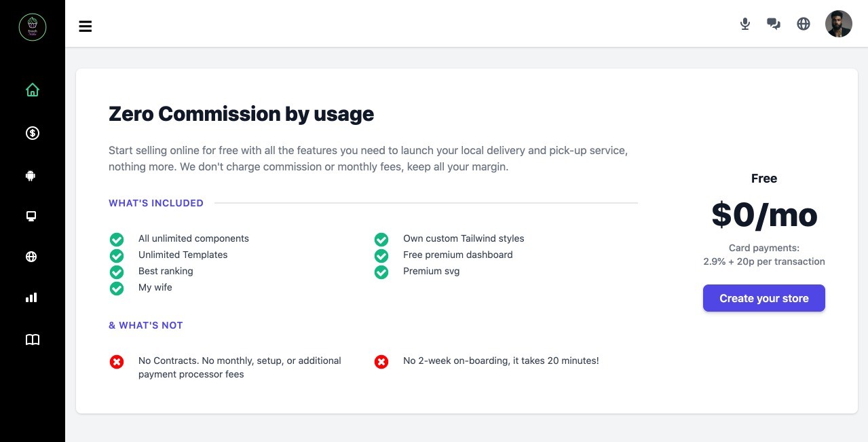Click the green checkmark next to Premium svg
This screenshot has width=868, height=442.
(381, 272)
